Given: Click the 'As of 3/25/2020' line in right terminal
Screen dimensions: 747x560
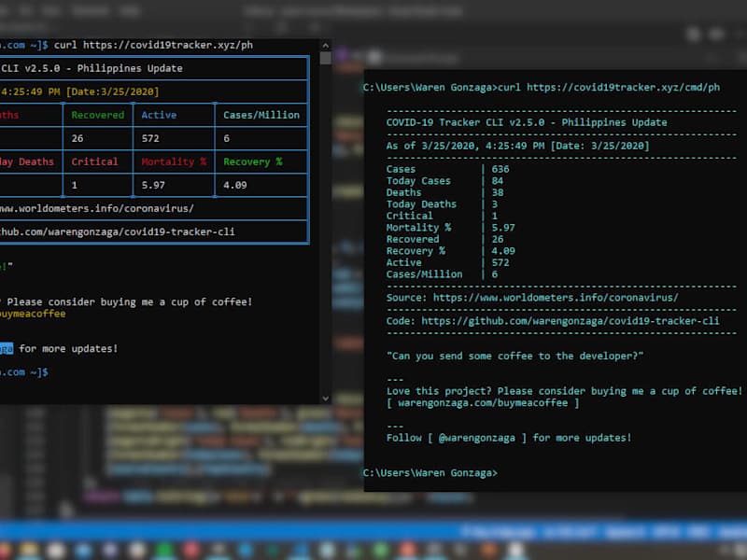Looking at the screenshot, I should pos(517,146).
